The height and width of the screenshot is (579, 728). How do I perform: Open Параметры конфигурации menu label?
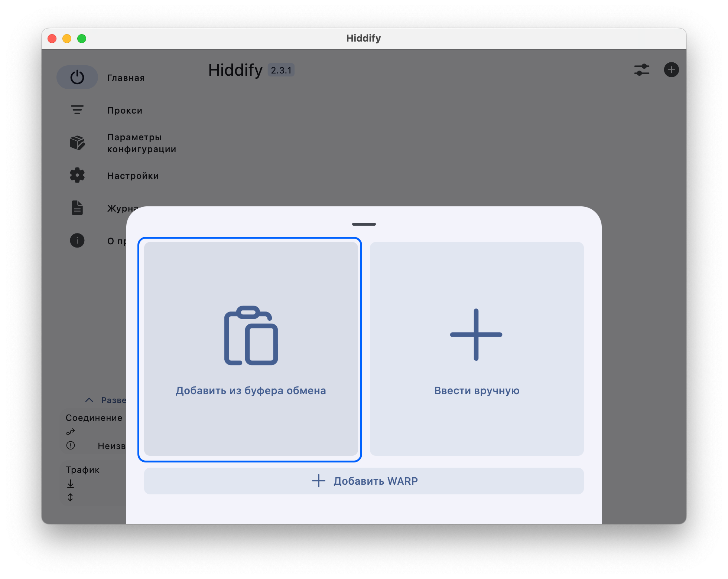[142, 143]
